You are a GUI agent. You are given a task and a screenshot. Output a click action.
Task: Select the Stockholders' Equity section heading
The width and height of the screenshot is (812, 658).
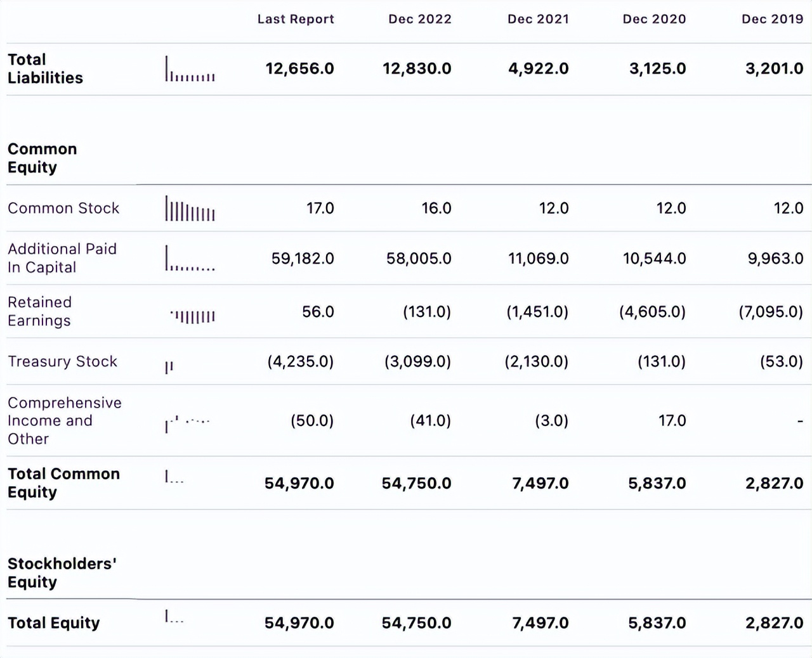click(62, 572)
